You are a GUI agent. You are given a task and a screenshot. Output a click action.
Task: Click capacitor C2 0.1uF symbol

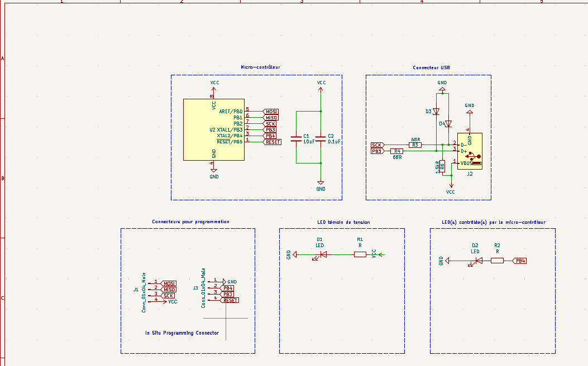coord(321,138)
